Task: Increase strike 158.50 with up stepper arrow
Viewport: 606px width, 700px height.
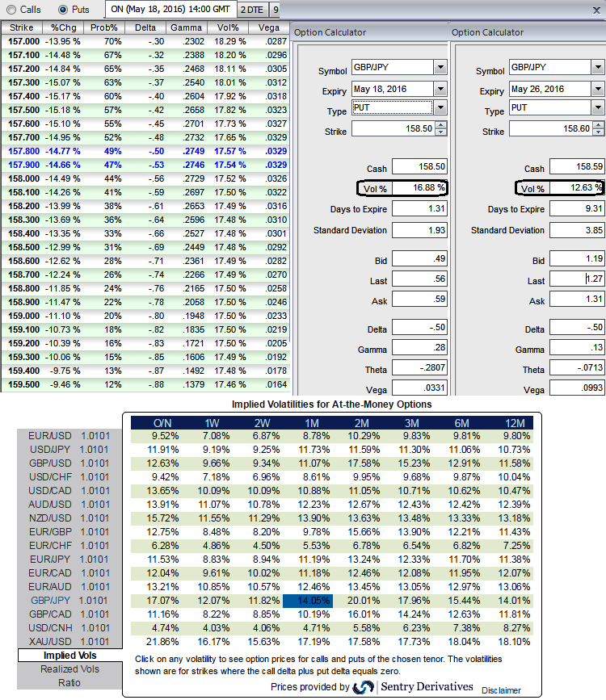Action: click(x=440, y=125)
